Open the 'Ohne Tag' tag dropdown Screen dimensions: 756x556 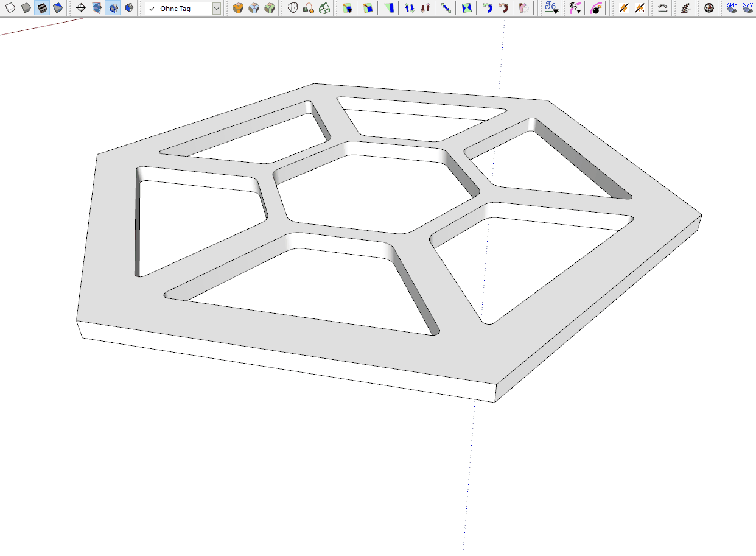[216, 9]
